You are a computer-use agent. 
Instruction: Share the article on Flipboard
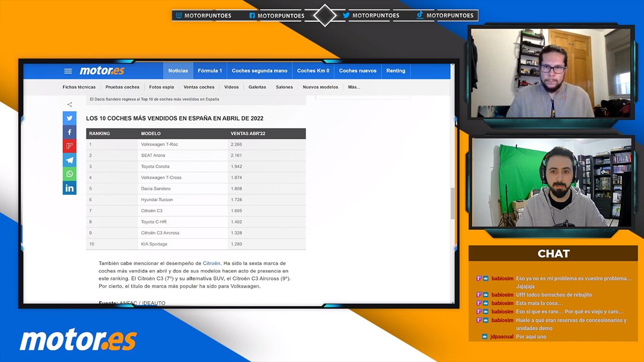point(69,146)
